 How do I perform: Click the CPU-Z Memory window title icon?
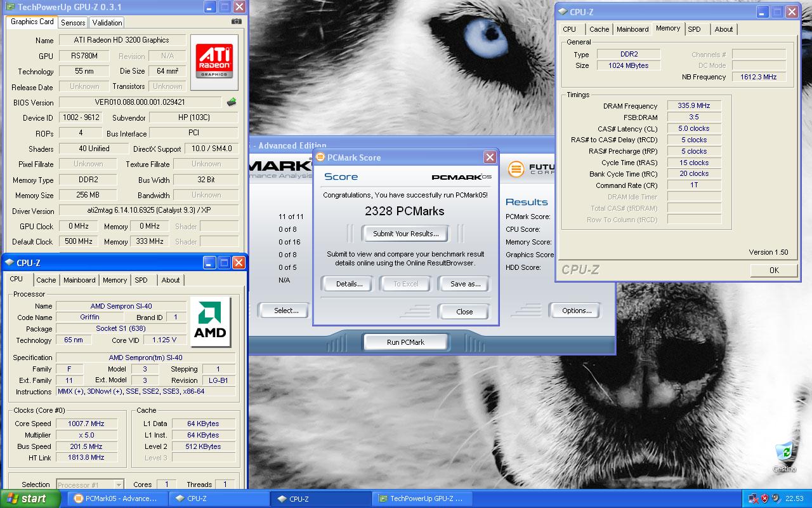point(563,11)
